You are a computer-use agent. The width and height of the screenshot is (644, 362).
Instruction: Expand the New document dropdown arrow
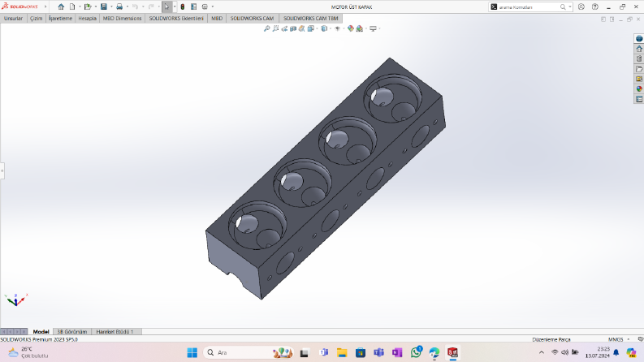click(x=80, y=6)
